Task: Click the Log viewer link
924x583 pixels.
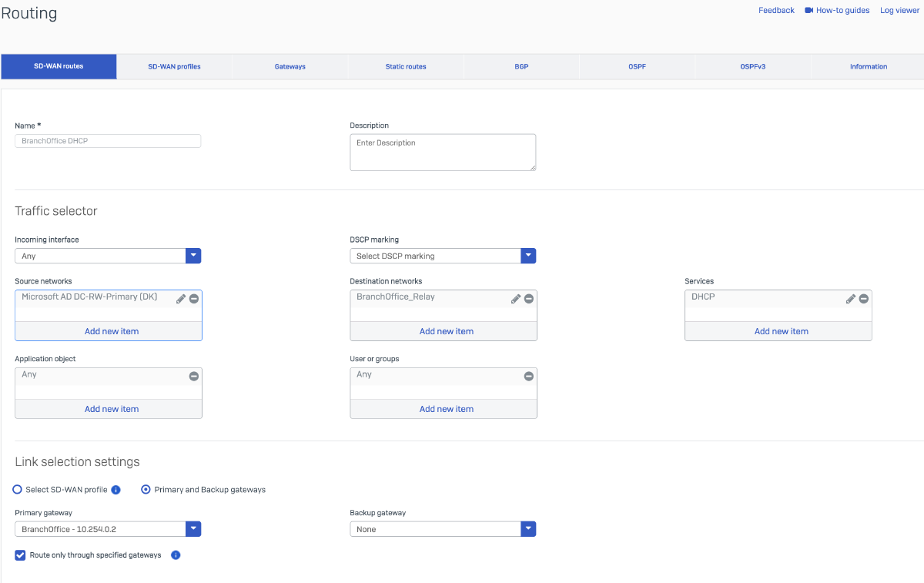Action: (x=899, y=10)
